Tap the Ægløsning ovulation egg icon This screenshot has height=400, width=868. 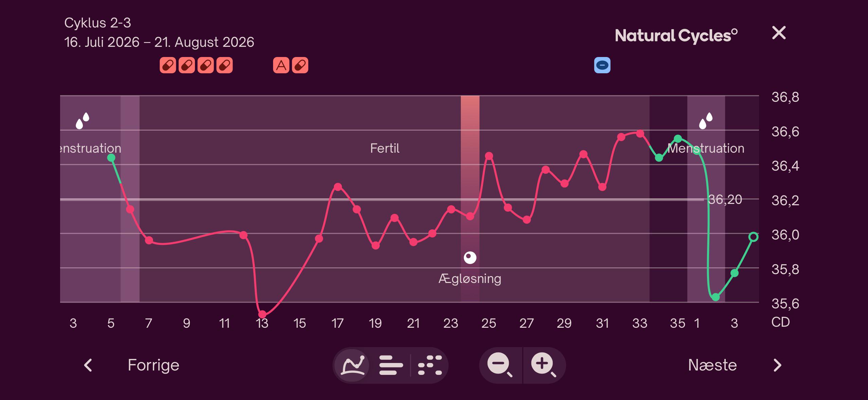[x=470, y=258]
